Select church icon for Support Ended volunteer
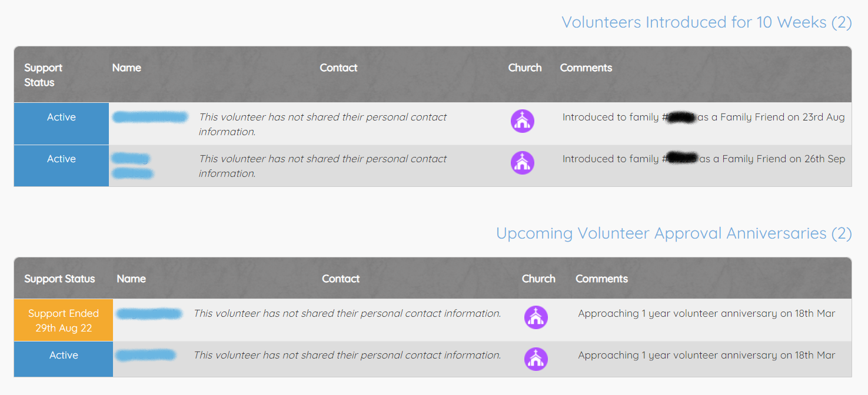The height and width of the screenshot is (395, 868). tap(536, 317)
